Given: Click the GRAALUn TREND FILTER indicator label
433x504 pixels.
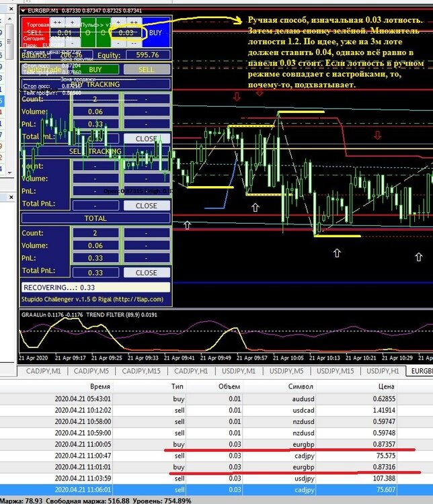Looking at the screenshot, I should pos(89,314).
